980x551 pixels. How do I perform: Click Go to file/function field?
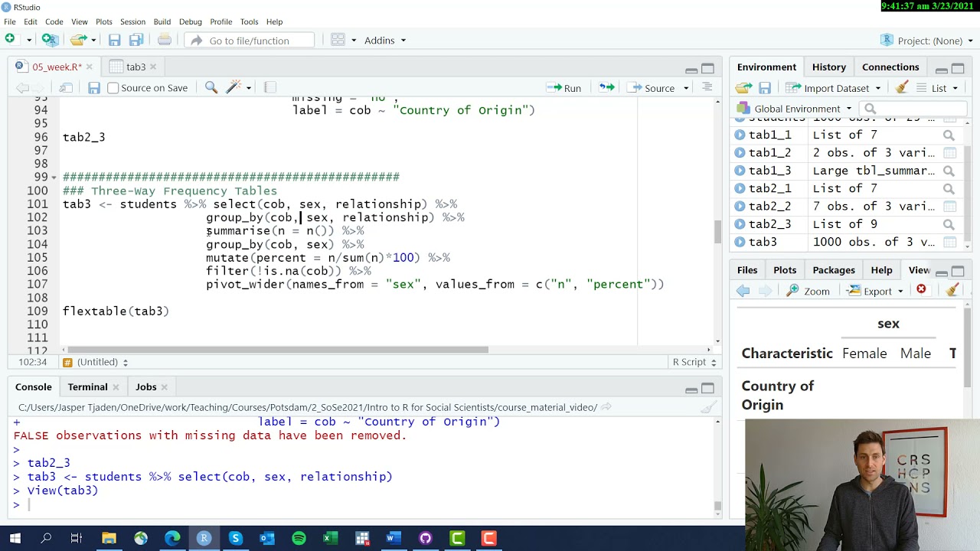[x=250, y=41]
